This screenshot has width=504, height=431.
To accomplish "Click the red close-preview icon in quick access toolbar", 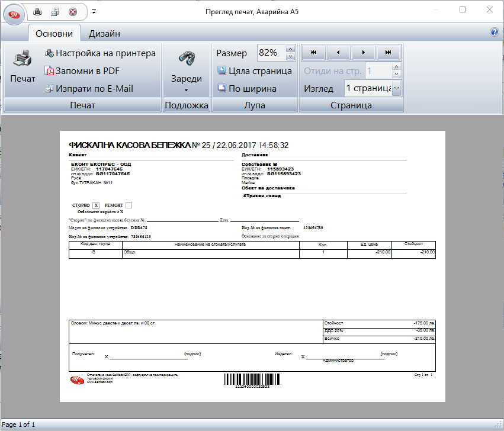I will pyautogui.click(x=73, y=12).
